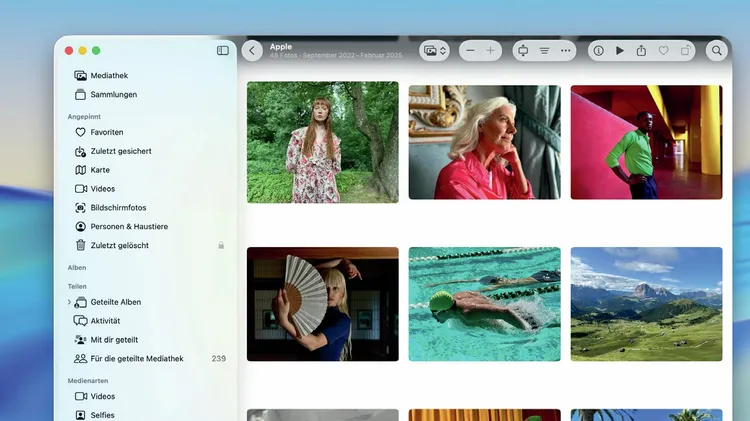The width and height of the screenshot is (750, 421).
Task: Open Favoriten in the sidebar
Action: coord(106,132)
